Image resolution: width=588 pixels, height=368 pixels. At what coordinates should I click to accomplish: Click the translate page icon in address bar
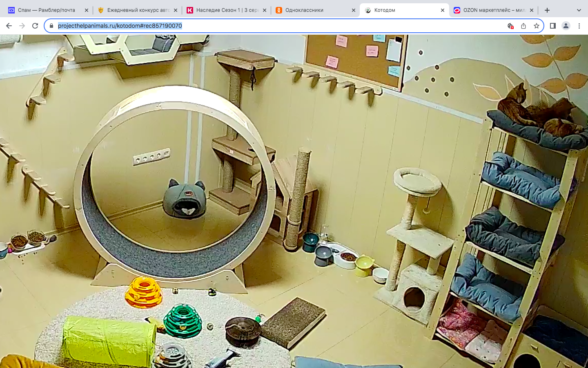click(x=510, y=26)
